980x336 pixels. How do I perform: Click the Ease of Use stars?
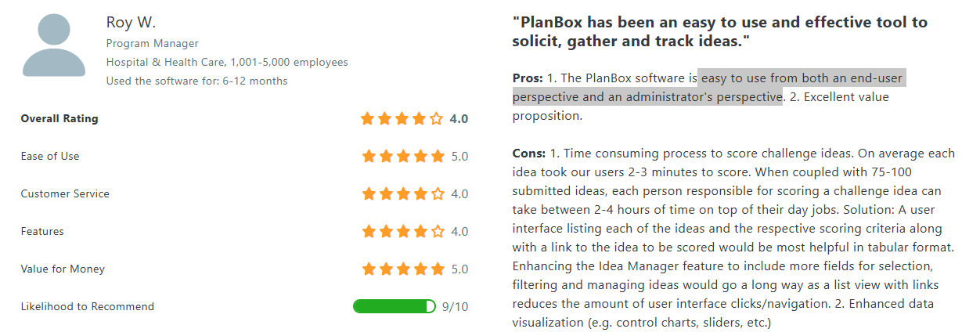404,157
